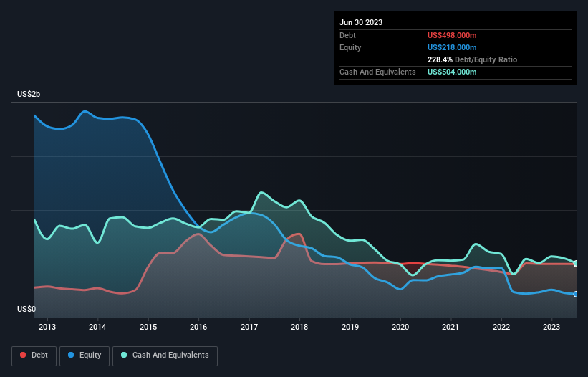Click the Debt row label in tooltip
Screen dimensions: 588x377
coord(347,35)
